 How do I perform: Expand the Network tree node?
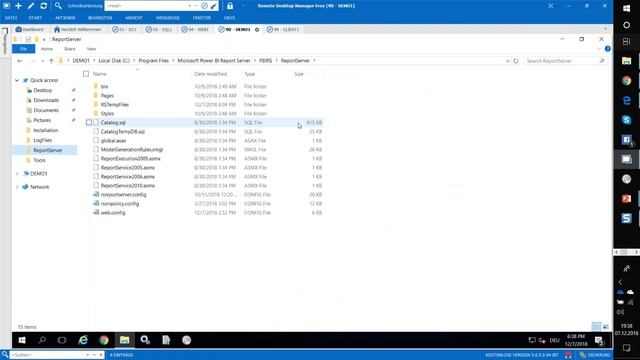click(17, 187)
